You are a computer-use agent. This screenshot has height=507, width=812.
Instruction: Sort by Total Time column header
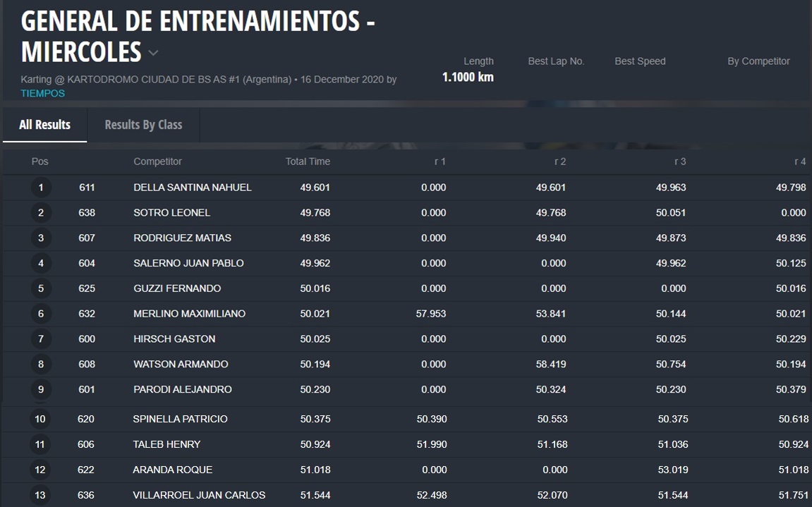pos(308,161)
